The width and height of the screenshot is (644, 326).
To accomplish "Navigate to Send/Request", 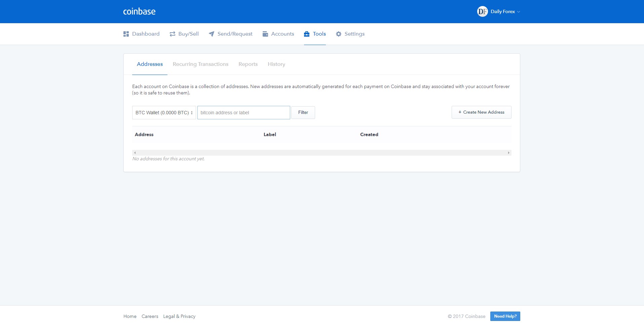I will 231,34.
